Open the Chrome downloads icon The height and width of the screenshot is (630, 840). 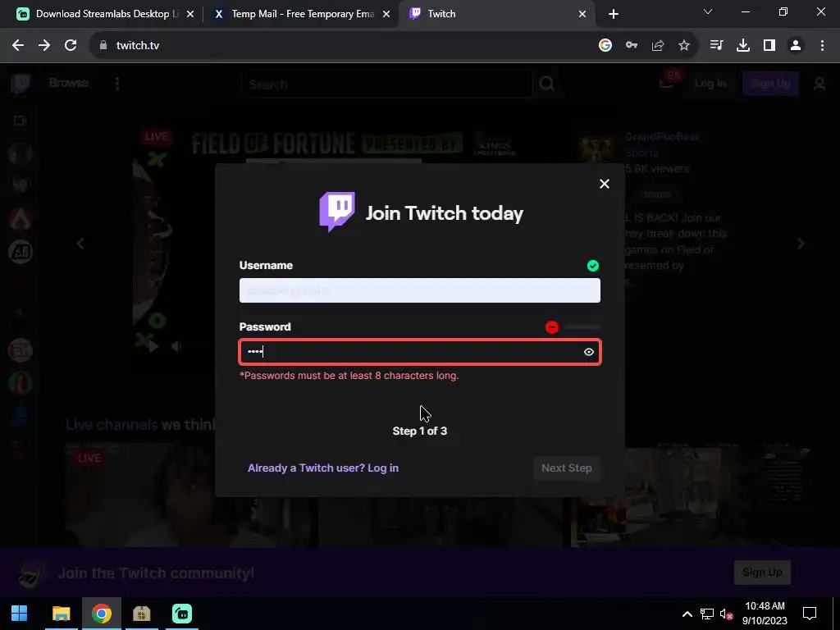click(743, 46)
